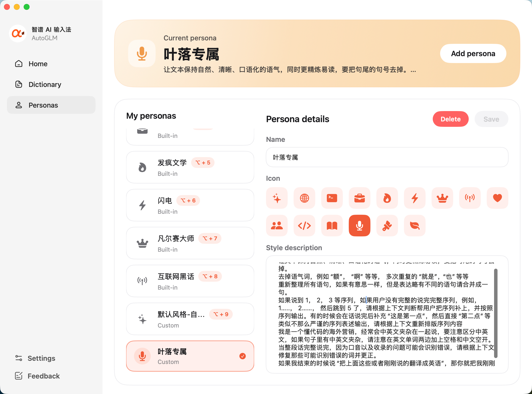
Task: Select the 凡尔赛大师 persona
Action: tap(190, 243)
